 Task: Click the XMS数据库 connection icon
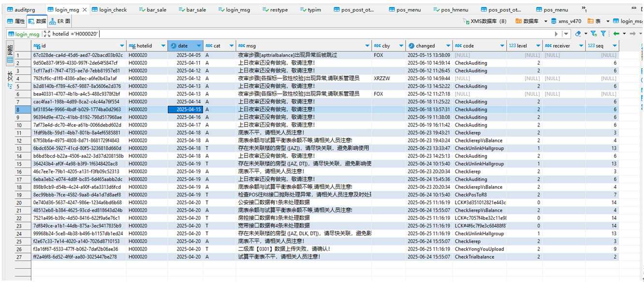pyautogui.click(x=467, y=21)
